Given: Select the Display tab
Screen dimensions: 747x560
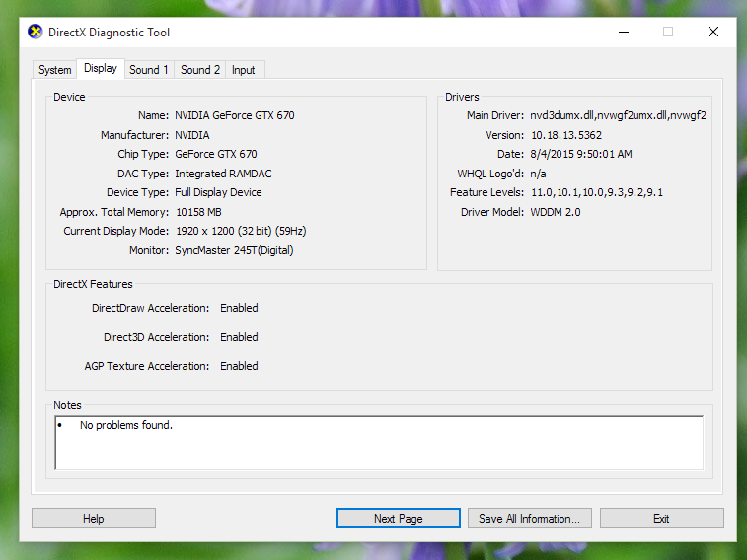Looking at the screenshot, I should 101,69.
